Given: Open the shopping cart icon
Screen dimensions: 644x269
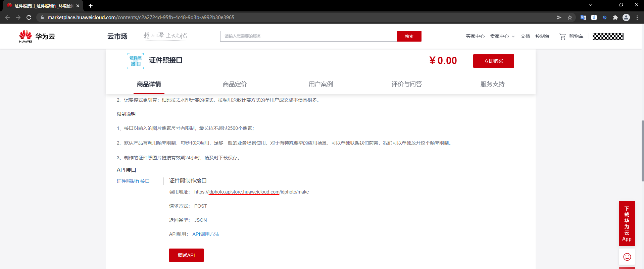Looking at the screenshot, I should [x=562, y=36].
